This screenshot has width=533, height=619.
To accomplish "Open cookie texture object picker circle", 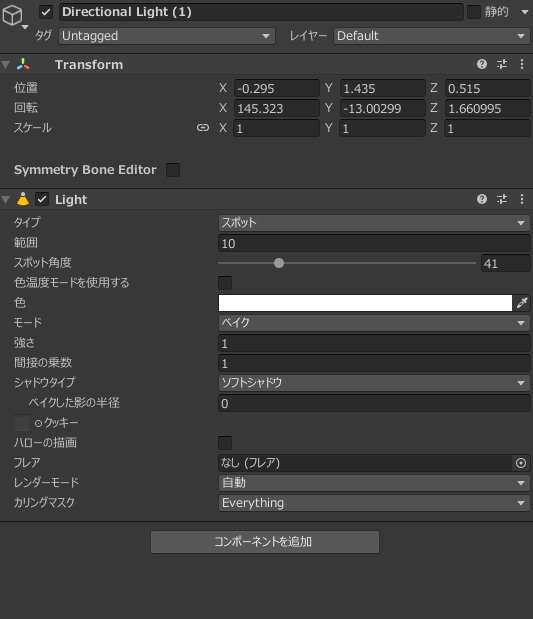I will click(x=38, y=423).
